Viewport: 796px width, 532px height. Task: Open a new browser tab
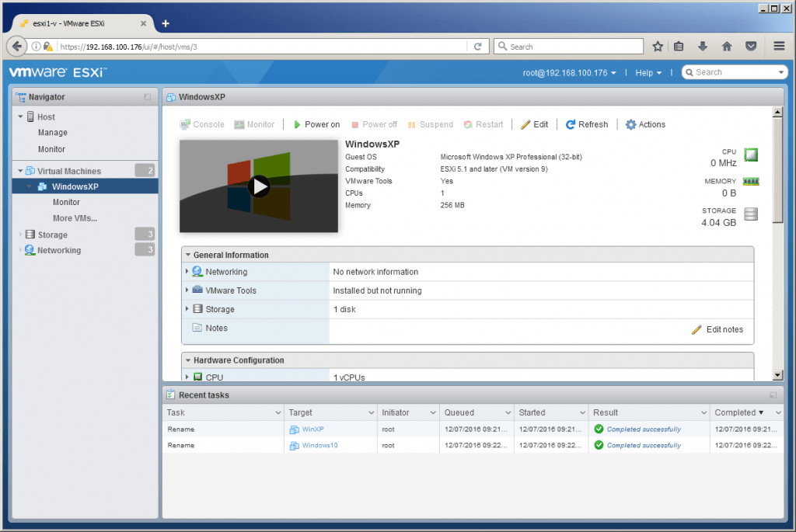(166, 23)
